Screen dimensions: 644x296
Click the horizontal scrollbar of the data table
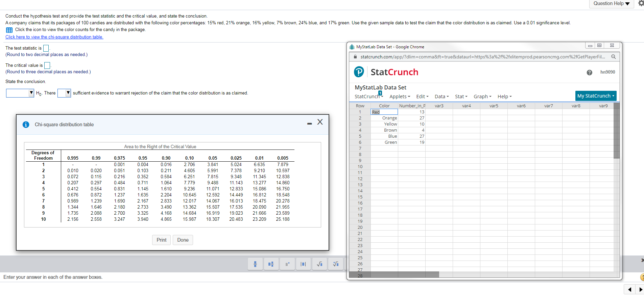pyautogui.click(x=394, y=275)
